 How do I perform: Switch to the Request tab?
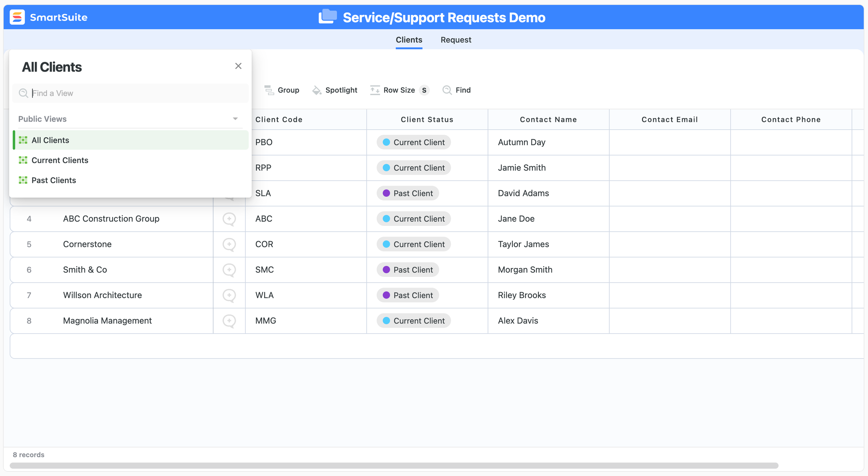pos(456,40)
